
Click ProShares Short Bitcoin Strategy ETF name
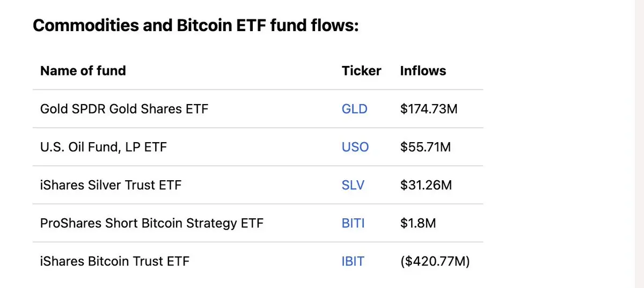[x=151, y=224]
